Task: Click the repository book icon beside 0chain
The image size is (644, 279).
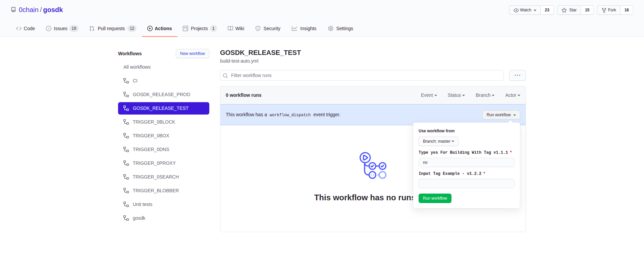Action: coord(13,10)
